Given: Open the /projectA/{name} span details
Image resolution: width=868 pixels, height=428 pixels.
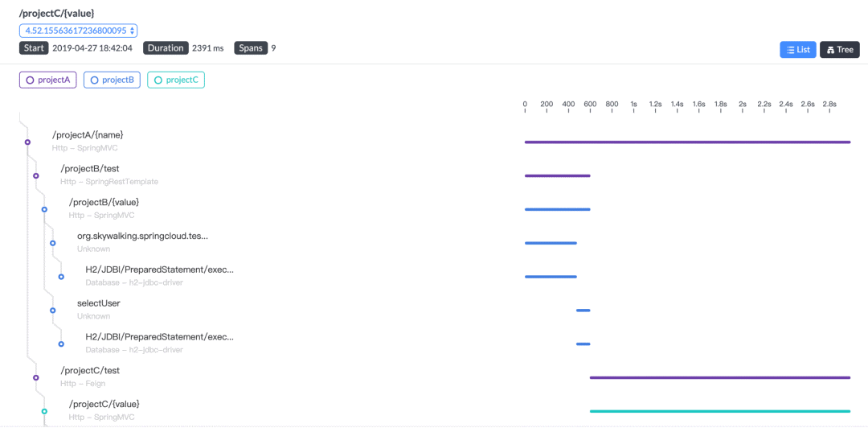Looking at the screenshot, I should [x=88, y=135].
